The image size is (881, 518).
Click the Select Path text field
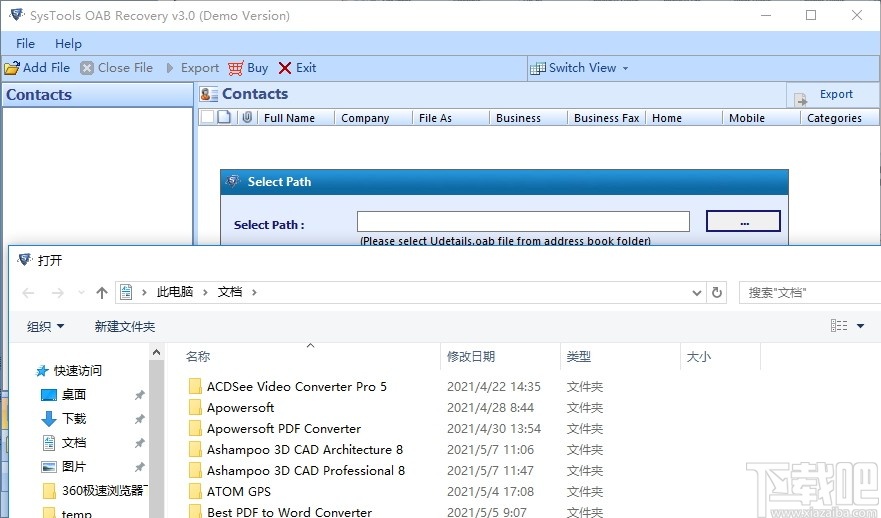pyautogui.click(x=523, y=221)
